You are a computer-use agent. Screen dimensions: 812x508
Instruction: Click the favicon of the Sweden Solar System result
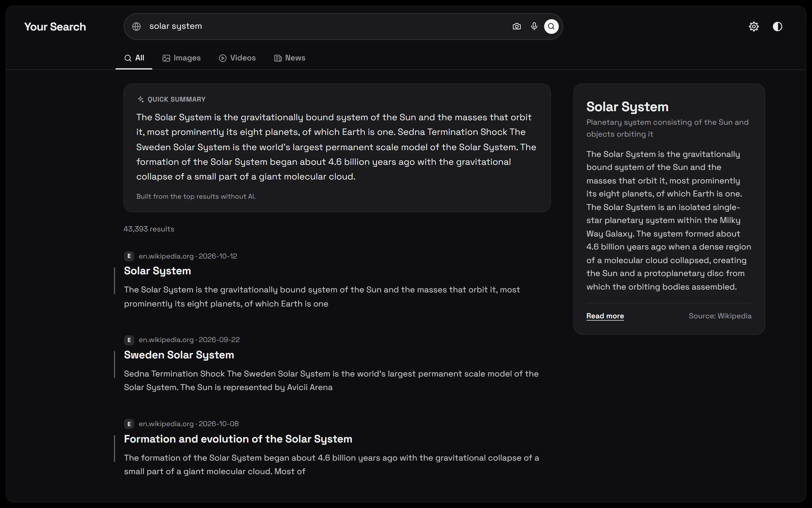pos(129,340)
